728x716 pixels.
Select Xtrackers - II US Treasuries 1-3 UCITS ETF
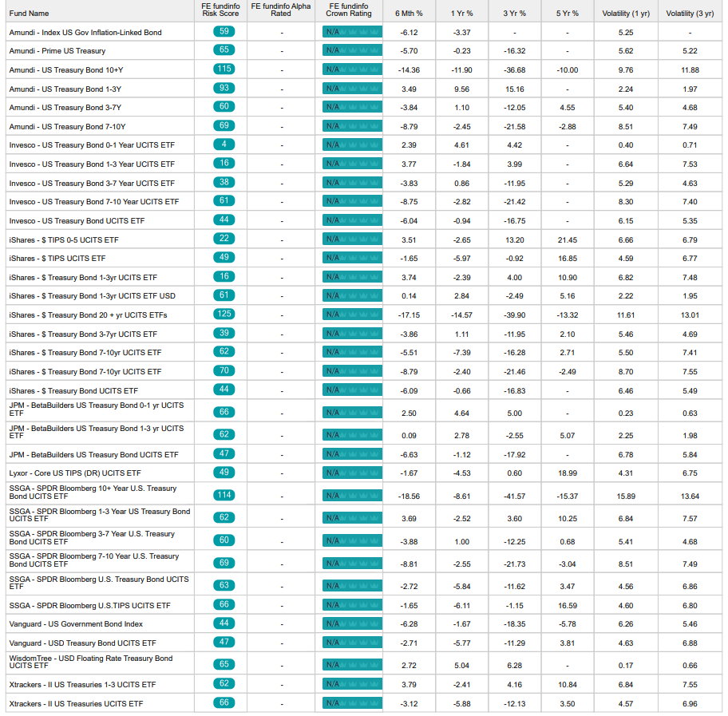tap(83, 685)
